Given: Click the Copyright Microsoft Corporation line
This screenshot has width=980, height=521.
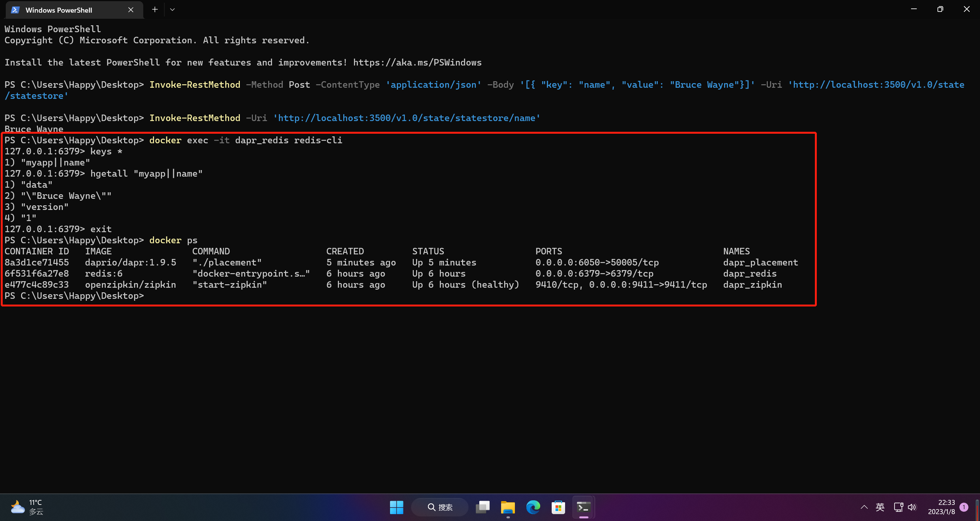Looking at the screenshot, I should pyautogui.click(x=157, y=40).
